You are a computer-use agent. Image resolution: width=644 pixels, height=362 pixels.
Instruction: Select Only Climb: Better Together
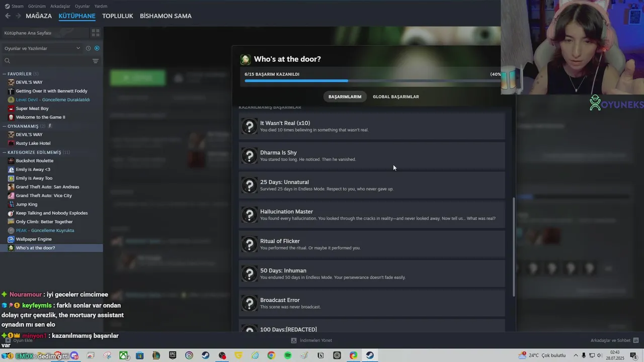click(44, 222)
